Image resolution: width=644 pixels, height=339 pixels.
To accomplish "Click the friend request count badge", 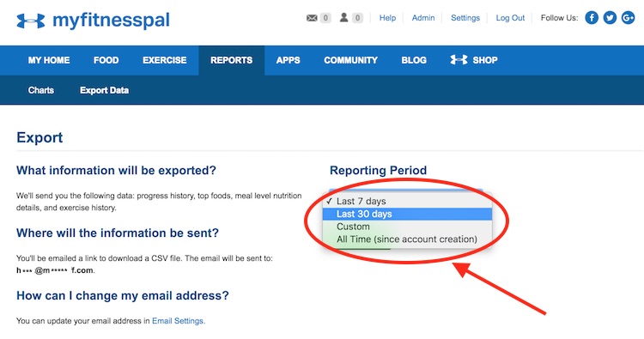I will pyautogui.click(x=357, y=18).
